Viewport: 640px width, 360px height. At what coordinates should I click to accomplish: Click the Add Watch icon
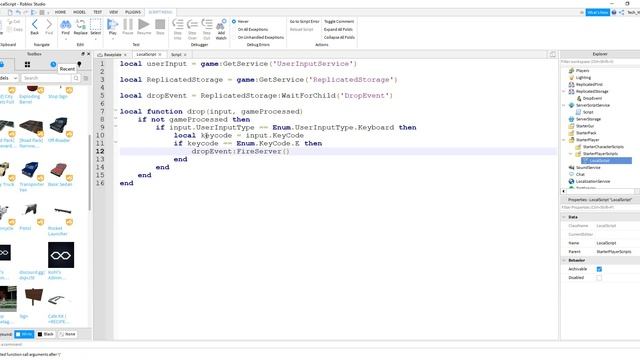point(221,24)
